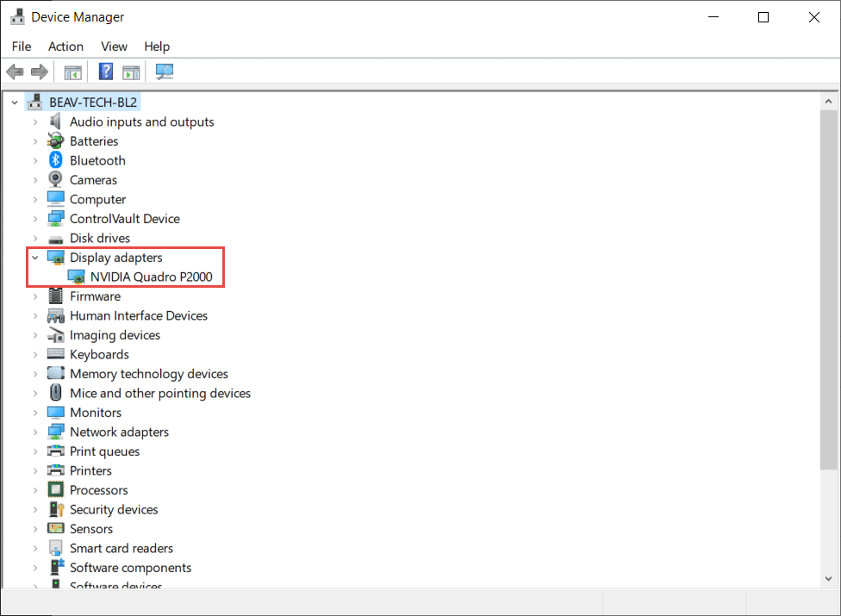
Task: Click the vertical scrollbar thumb
Action: coord(829,290)
